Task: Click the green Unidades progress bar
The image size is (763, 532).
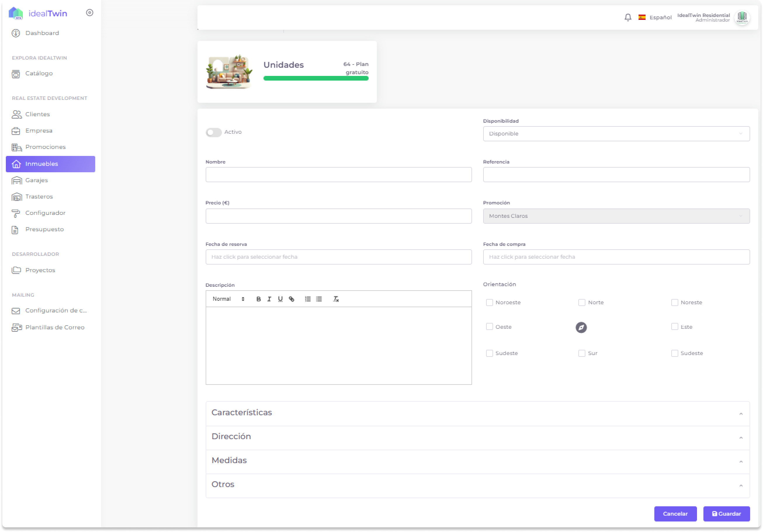Action: (316, 78)
